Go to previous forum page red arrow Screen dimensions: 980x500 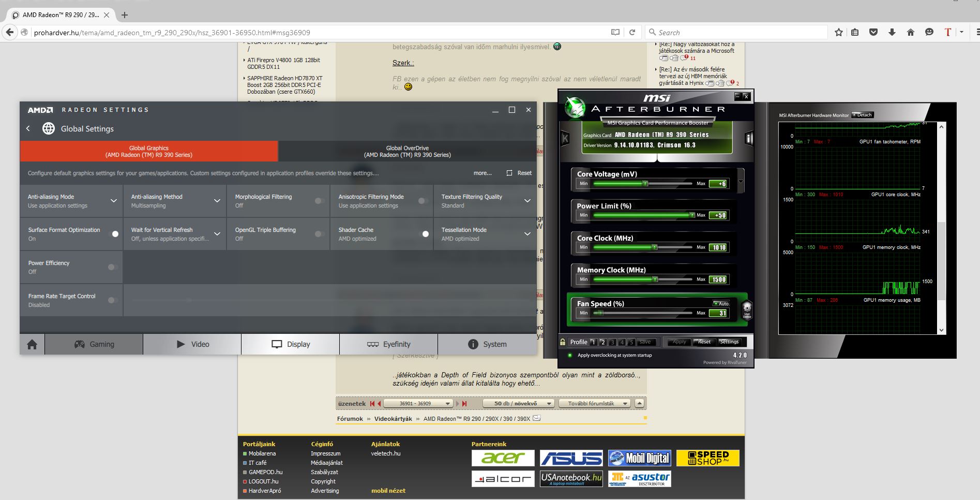379,404
